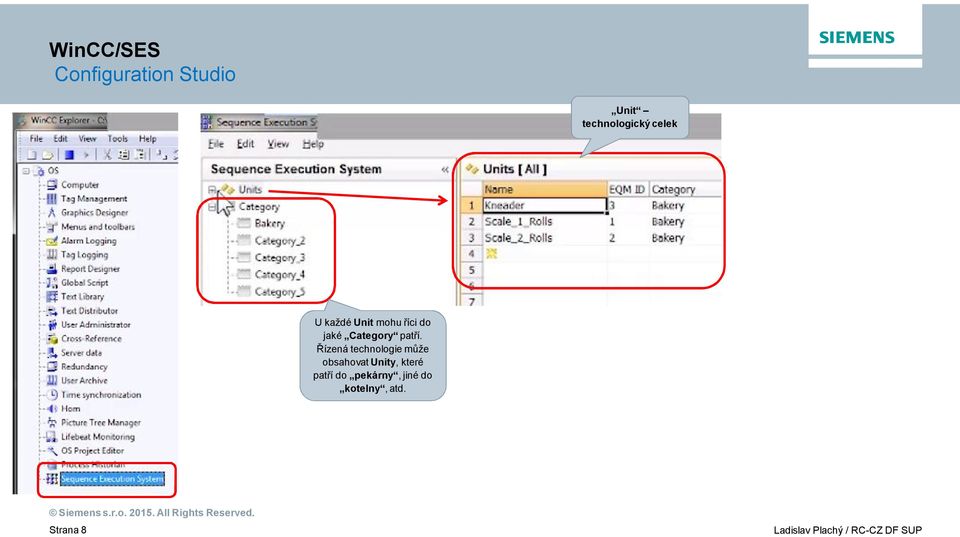Viewport: 960px width, 537px height.
Task: Click the Scale_2_Rolls name cell
Action: [x=544, y=238]
